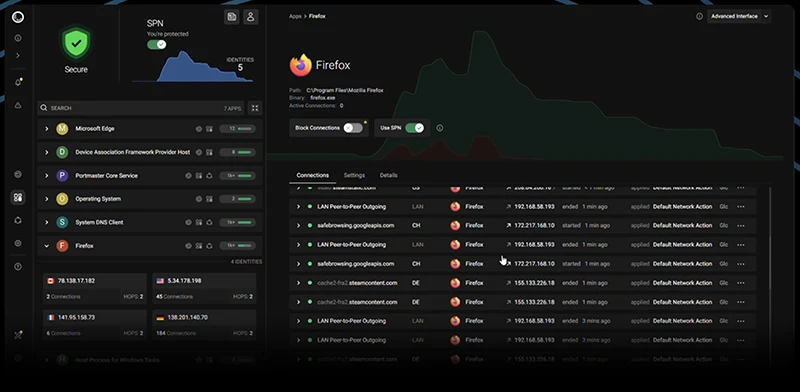The height and width of the screenshot is (392, 800).
Task: Click the purple P icon of Portmaster Core
Action: pyautogui.click(x=62, y=176)
